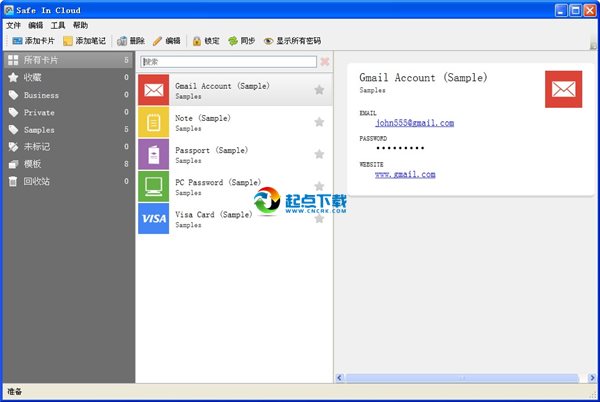Select Untagged (未标记) in sidebar
600x402 pixels.
click(x=68, y=147)
